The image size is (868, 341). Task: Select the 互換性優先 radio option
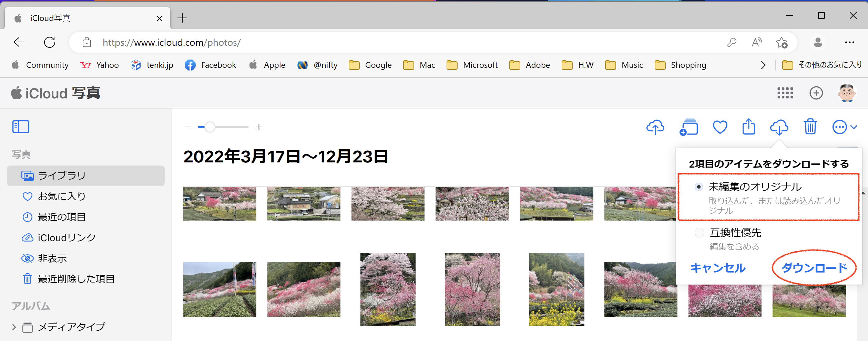click(x=699, y=233)
